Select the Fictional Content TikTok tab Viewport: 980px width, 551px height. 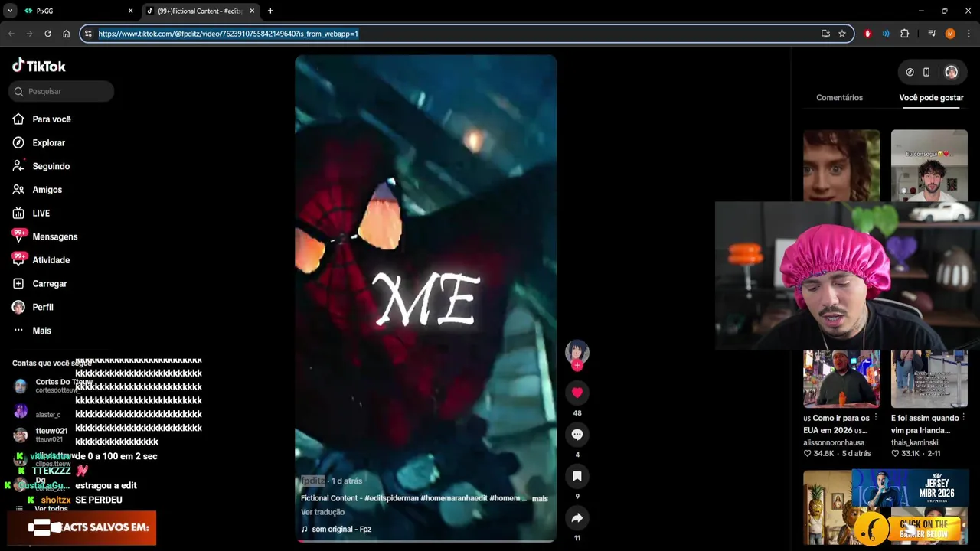coord(201,11)
